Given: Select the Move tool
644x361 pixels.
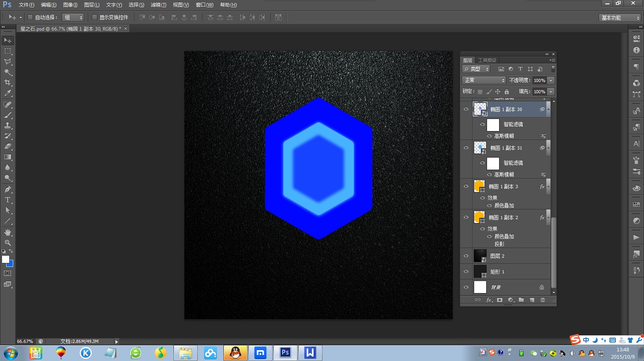Looking at the screenshot, I should click(8, 41).
